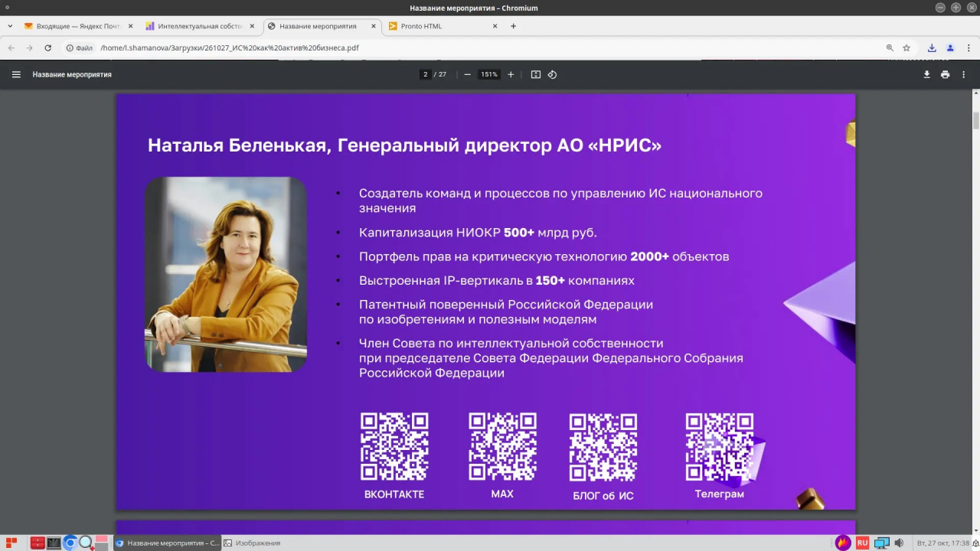980x551 pixels.
Task: Rotate the PDF counterclockwise
Action: click(x=552, y=74)
